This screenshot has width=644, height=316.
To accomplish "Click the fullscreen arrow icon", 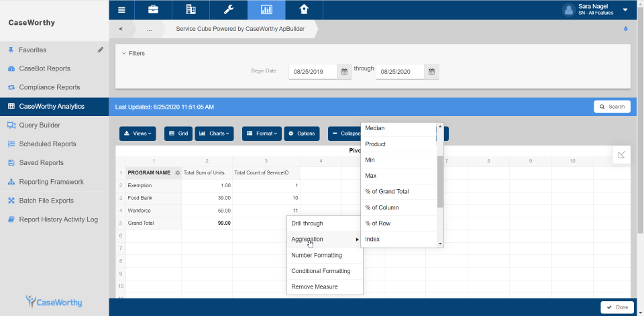I will coord(621,154).
